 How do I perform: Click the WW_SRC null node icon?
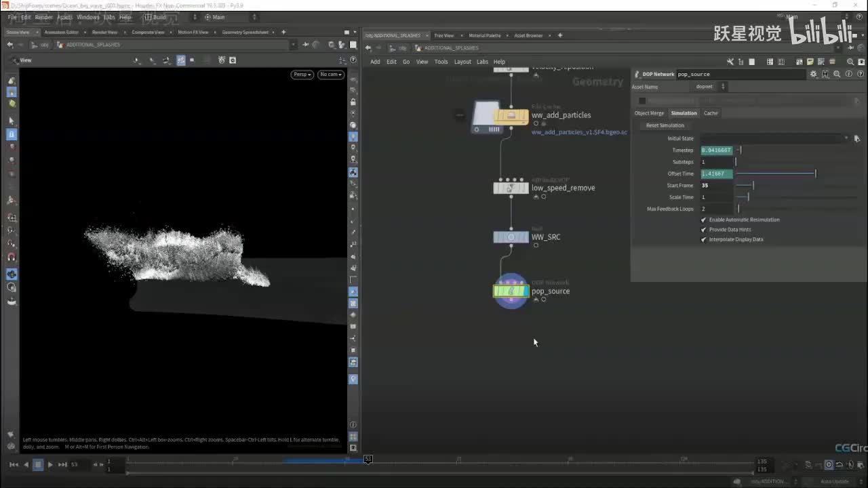[x=511, y=237]
